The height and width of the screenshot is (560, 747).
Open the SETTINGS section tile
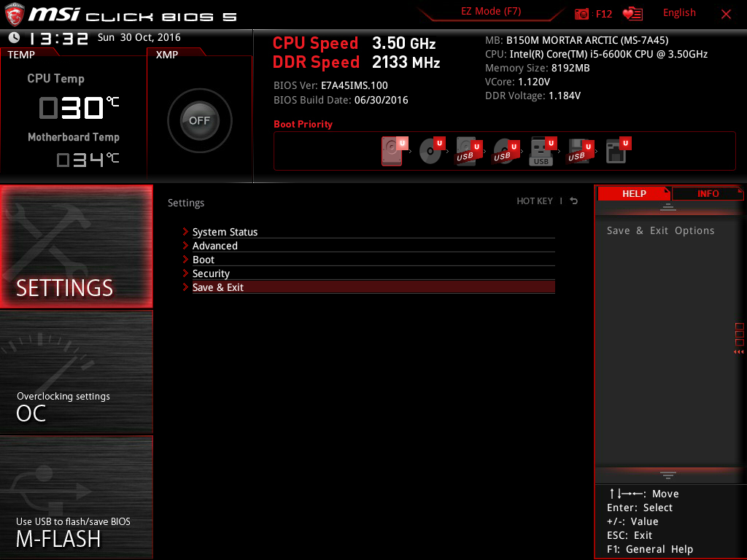click(x=77, y=246)
